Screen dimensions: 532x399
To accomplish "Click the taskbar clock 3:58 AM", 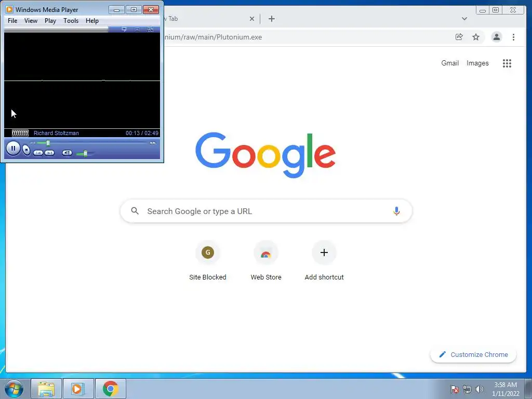I will [506, 389].
